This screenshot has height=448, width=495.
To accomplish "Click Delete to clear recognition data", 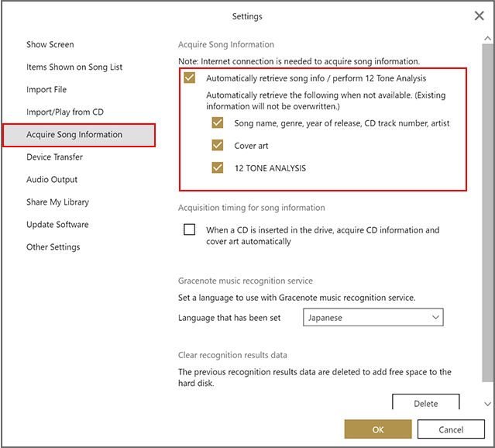I will pos(425,402).
